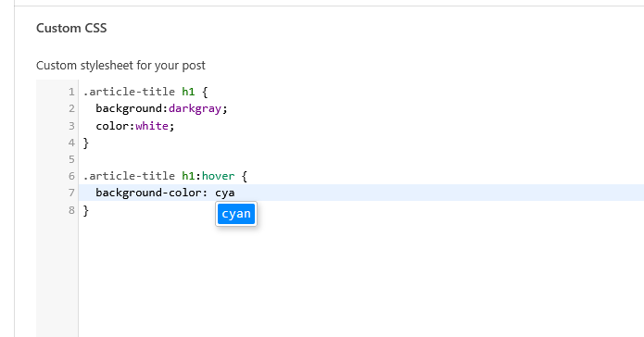Place cursor on darkgray value
The width and height of the screenshot is (644, 337).
coord(195,108)
